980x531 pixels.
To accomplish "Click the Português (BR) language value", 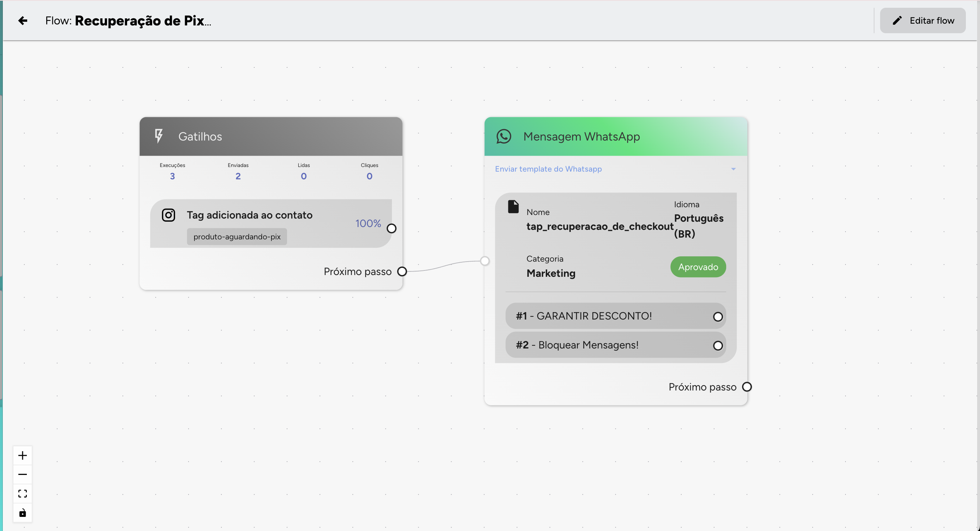I will 699,226.
